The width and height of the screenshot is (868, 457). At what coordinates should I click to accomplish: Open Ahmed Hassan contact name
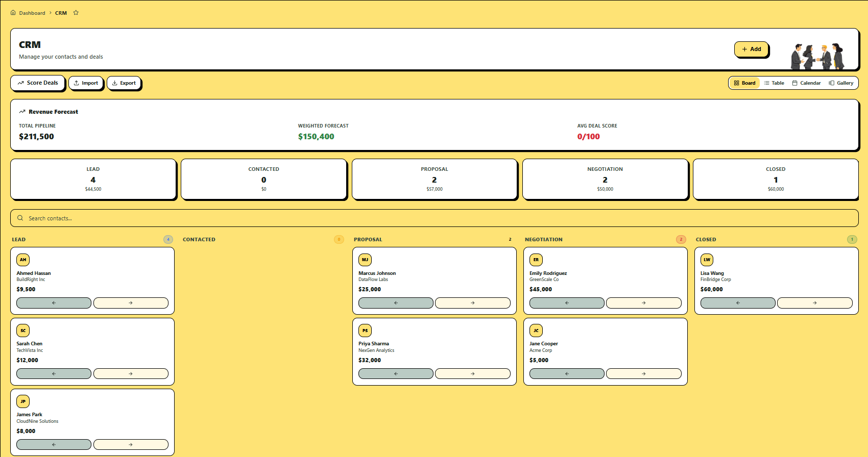coord(34,273)
